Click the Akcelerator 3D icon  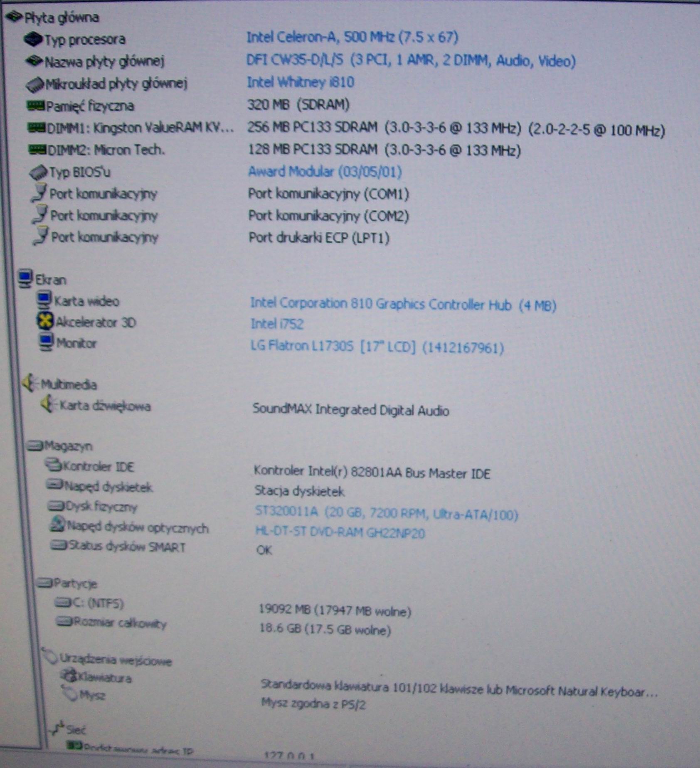(x=45, y=321)
